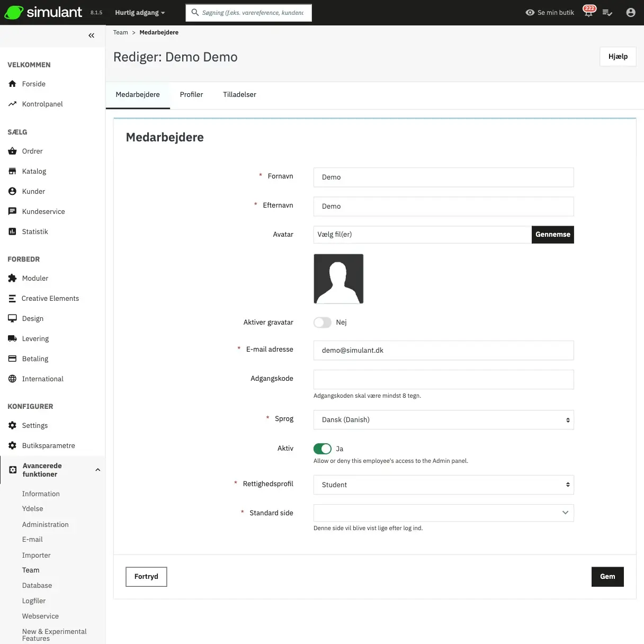Open the user account profile icon
This screenshot has height=644, width=644.
coord(630,12)
